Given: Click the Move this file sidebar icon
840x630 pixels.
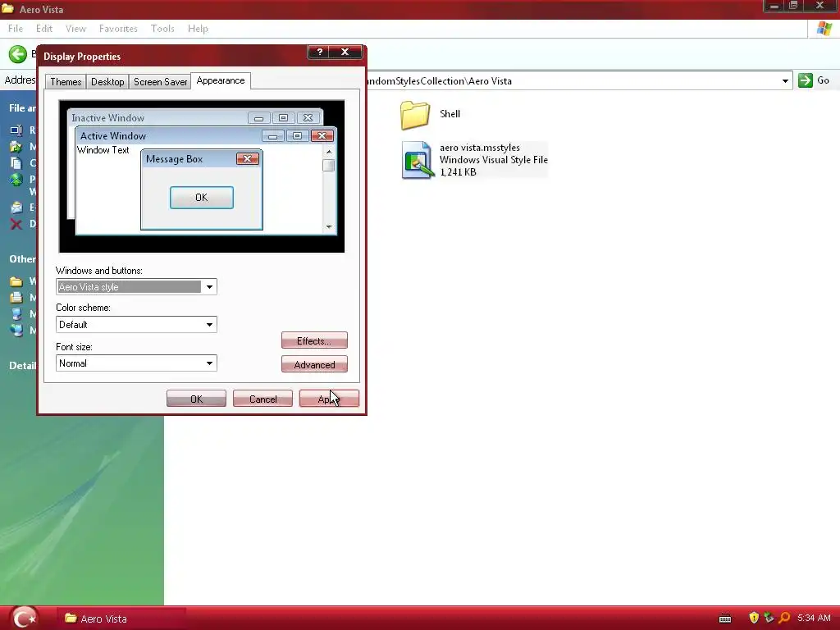Looking at the screenshot, I should coord(16,146).
